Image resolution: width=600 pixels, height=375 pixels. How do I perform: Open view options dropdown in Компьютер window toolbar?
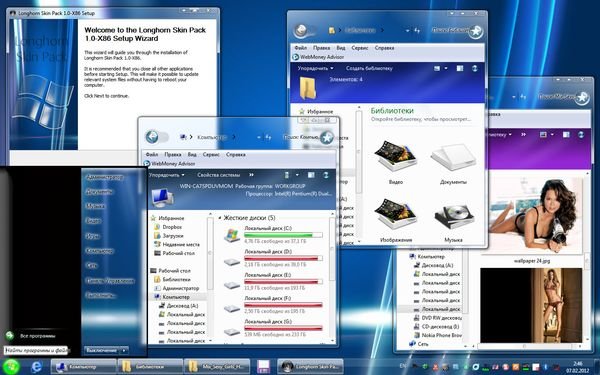297,175
